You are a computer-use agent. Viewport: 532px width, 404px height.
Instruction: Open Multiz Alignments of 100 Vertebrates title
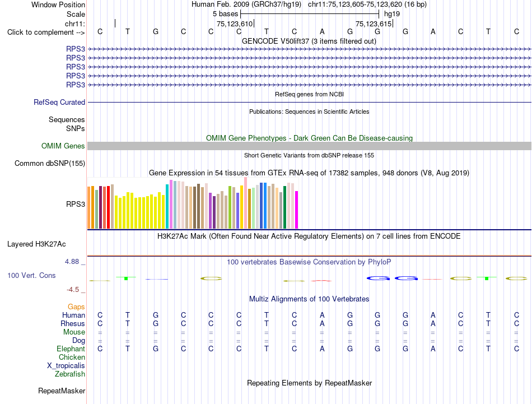click(x=309, y=299)
